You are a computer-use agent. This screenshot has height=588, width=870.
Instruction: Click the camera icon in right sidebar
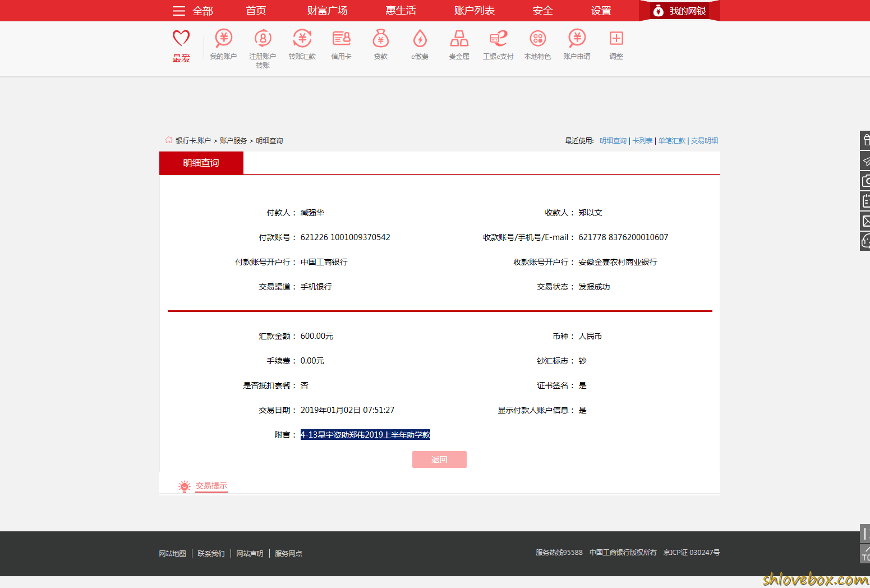(x=866, y=181)
